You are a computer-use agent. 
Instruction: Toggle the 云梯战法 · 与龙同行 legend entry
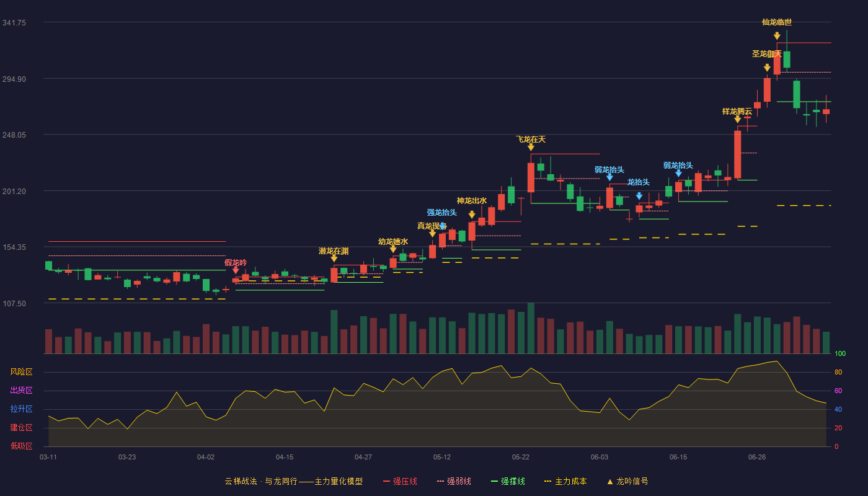coord(294,481)
